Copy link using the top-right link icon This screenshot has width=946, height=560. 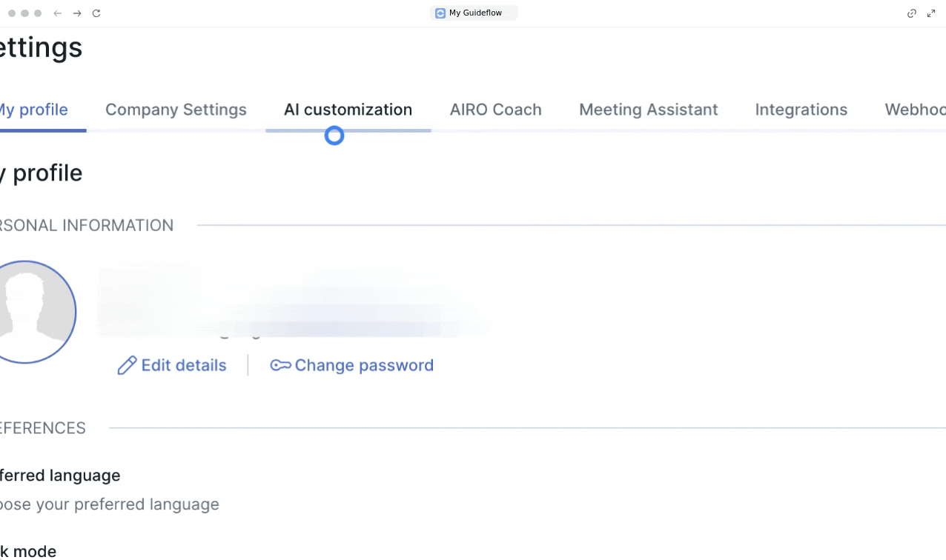912,13
